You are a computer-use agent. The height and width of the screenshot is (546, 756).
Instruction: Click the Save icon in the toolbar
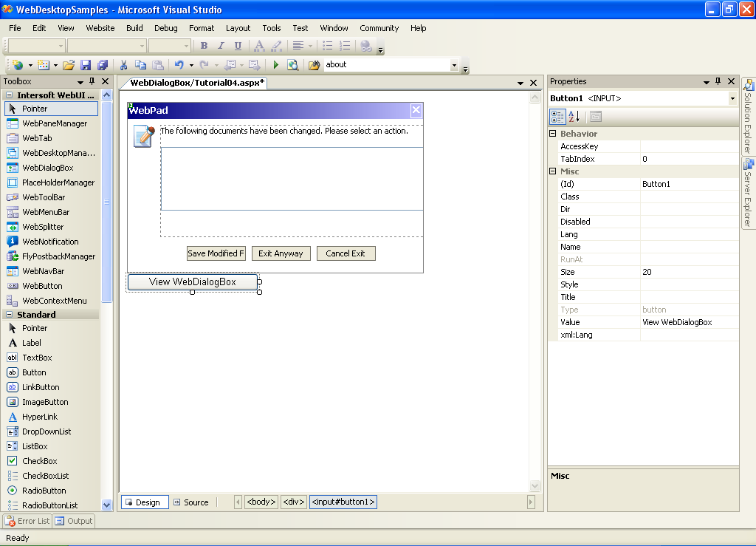click(86, 65)
